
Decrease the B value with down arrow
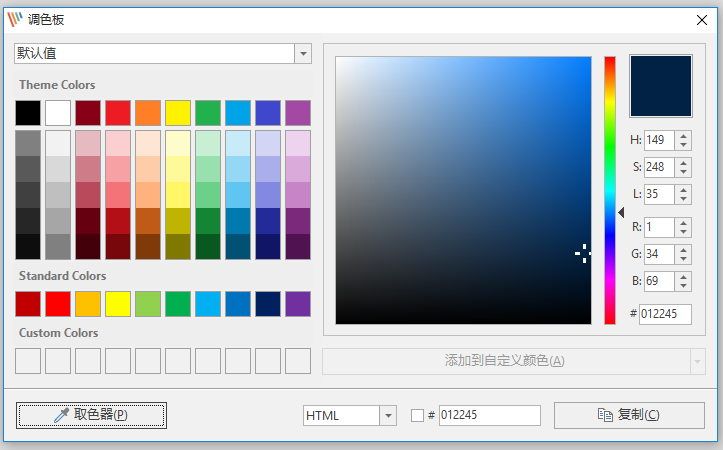tap(684, 286)
